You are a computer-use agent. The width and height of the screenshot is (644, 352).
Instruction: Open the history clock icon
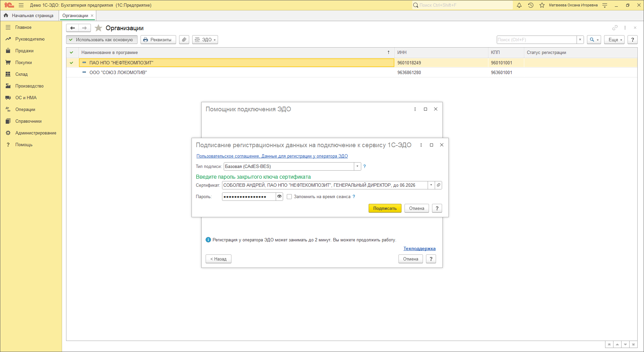(531, 5)
